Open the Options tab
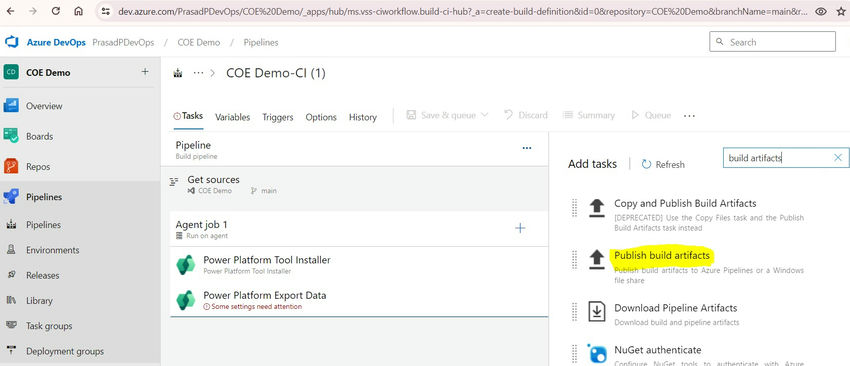 (x=321, y=117)
